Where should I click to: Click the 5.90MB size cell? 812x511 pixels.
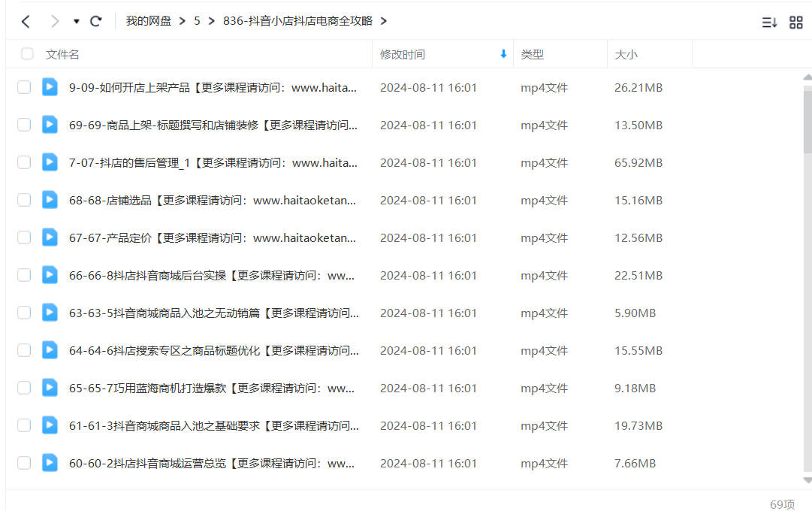[x=635, y=313]
